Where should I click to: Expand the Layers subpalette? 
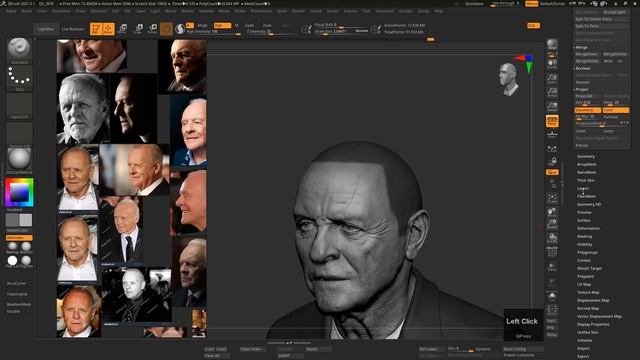(x=582, y=189)
